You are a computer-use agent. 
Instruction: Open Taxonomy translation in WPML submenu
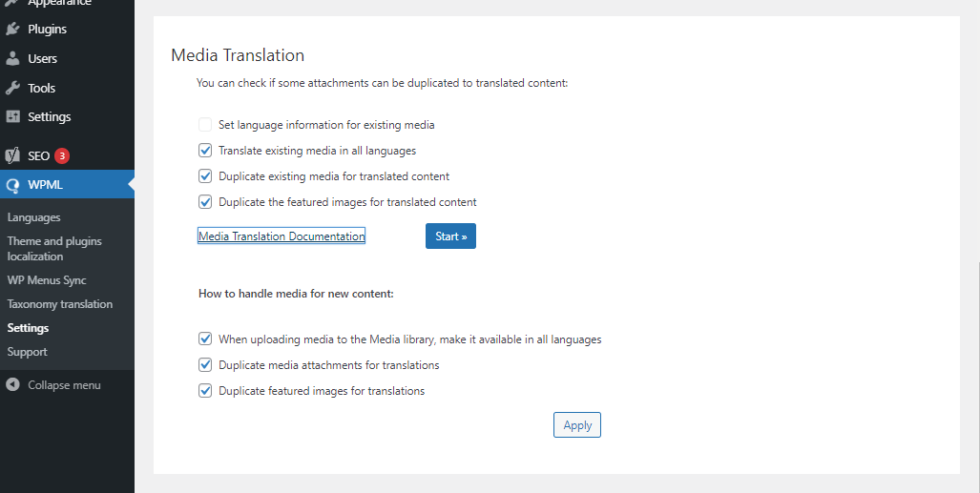(60, 304)
